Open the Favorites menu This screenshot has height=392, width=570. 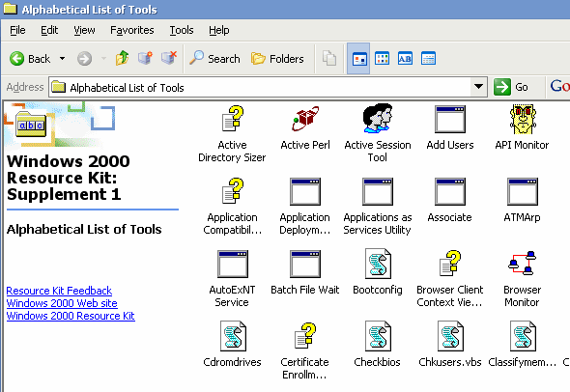pos(132,30)
